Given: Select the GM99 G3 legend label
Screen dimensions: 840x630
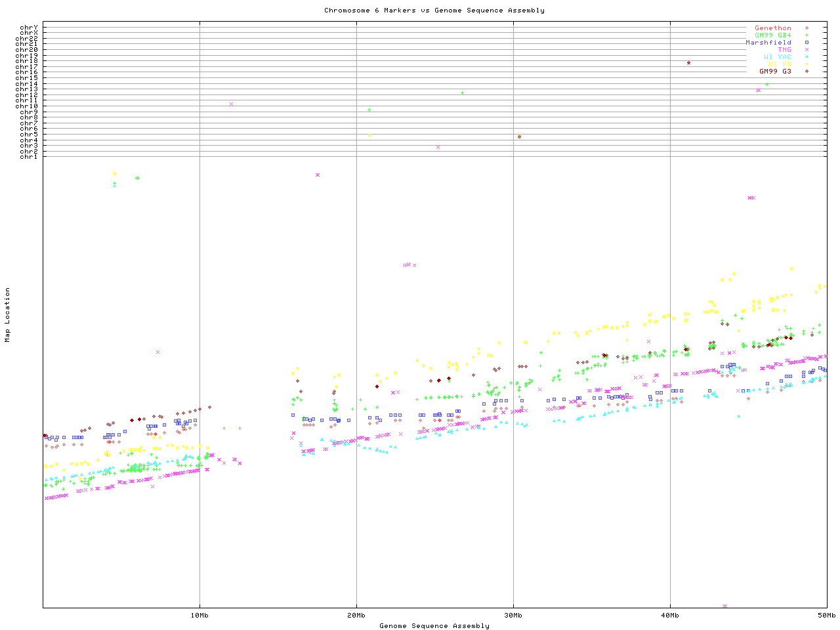Looking at the screenshot, I should [x=775, y=71].
